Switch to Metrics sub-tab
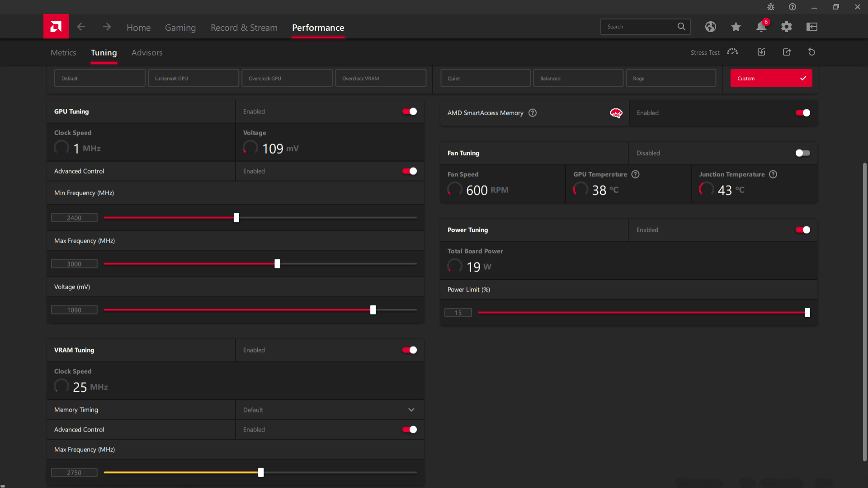868x488 pixels. pos(63,52)
